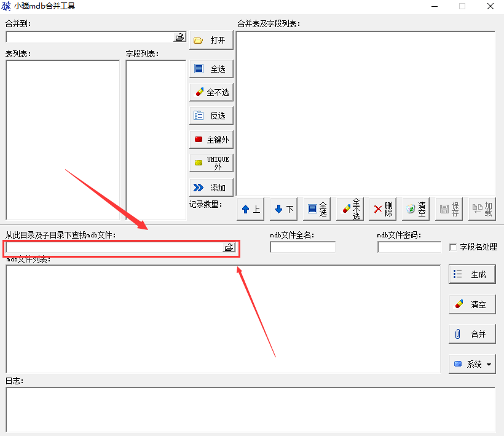This screenshot has width=504, height=436.
Task: Click the app icon in the title bar
Action: pyautogui.click(x=6, y=6)
